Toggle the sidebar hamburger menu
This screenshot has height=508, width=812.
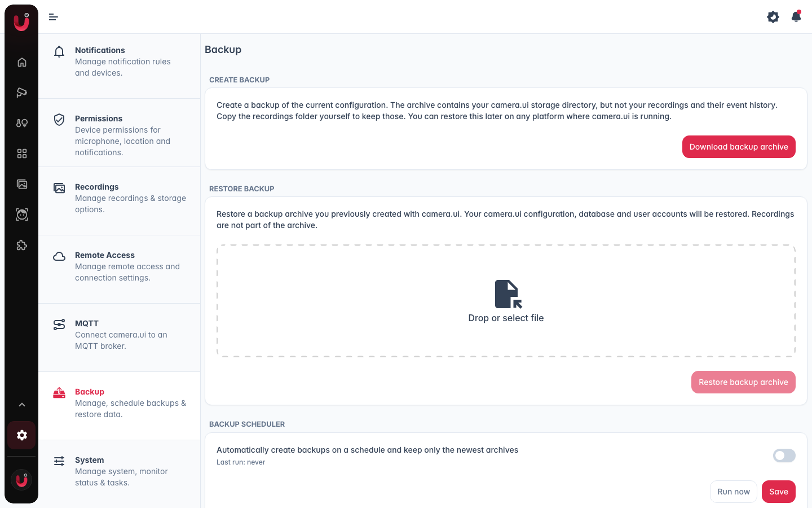tap(54, 17)
